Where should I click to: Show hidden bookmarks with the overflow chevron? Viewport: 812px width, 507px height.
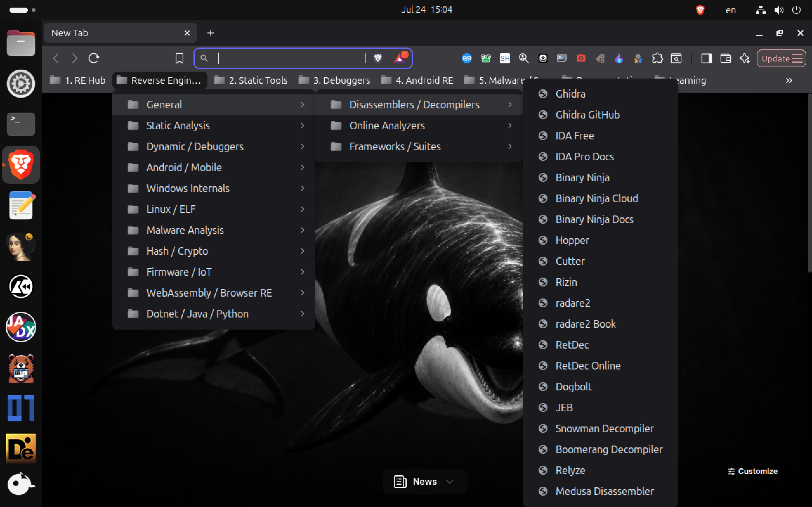[x=789, y=80]
